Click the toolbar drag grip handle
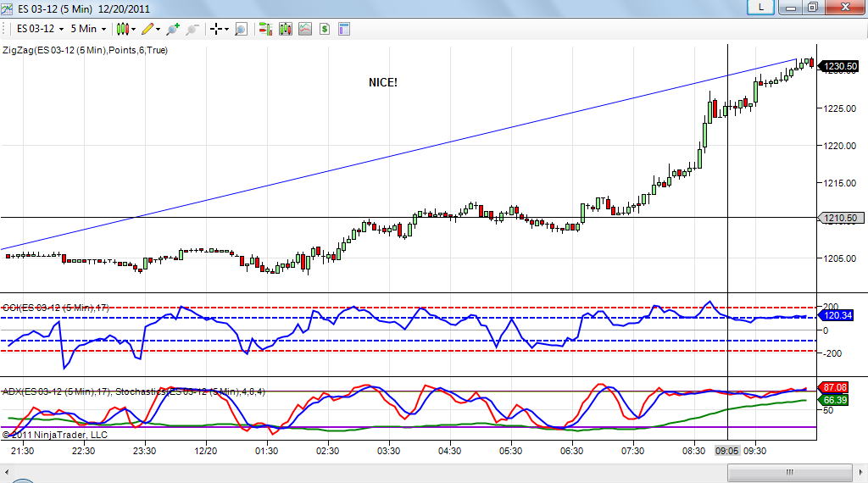 click(x=4, y=29)
